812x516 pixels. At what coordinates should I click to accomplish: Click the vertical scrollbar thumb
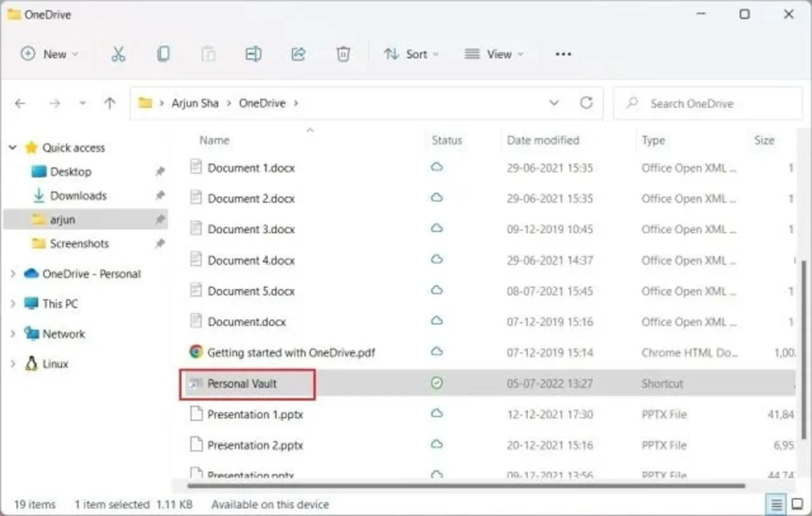[804, 350]
